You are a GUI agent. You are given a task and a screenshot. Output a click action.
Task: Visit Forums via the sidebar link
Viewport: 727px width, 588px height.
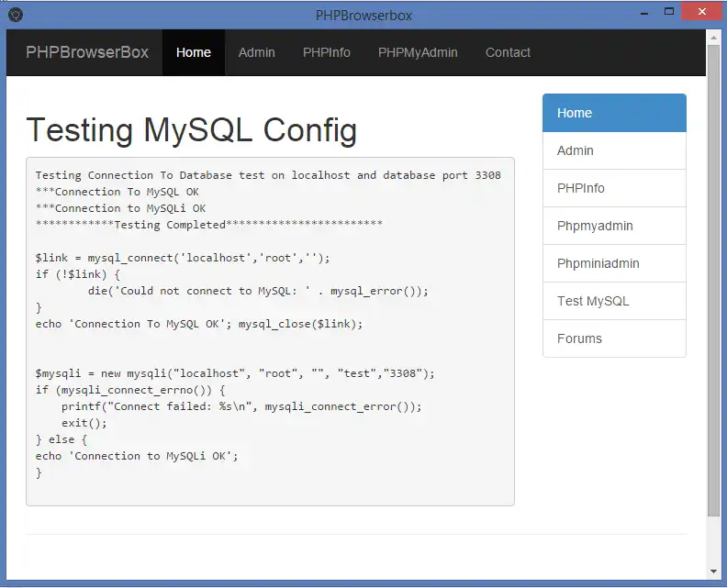614,338
